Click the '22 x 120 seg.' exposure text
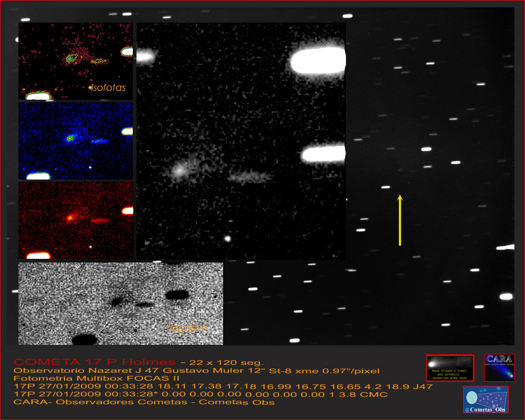This screenshot has height=420, width=525. 227,362
